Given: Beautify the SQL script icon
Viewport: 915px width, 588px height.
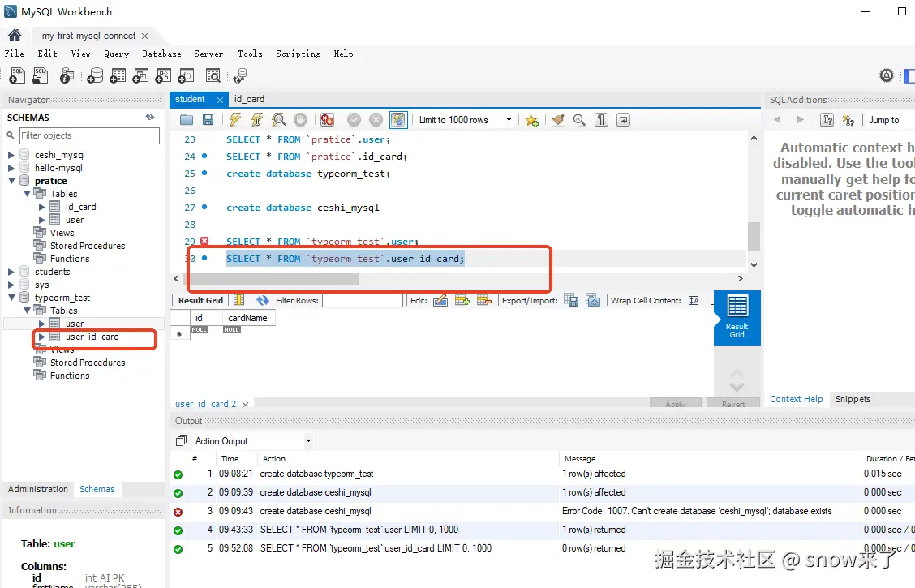Looking at the screenshot, I should tap(557, 119).
